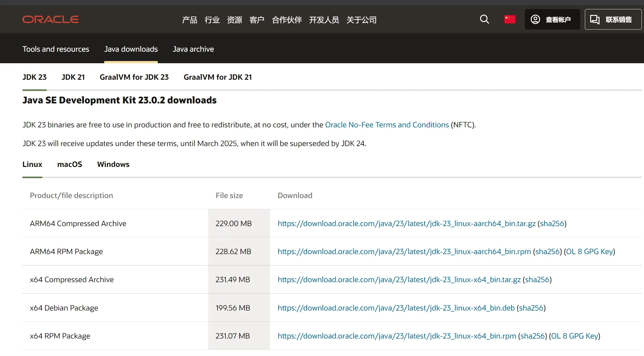Switch to Java archive
Viewport: 644px width, 356px height.
click(x=193, y=49)
